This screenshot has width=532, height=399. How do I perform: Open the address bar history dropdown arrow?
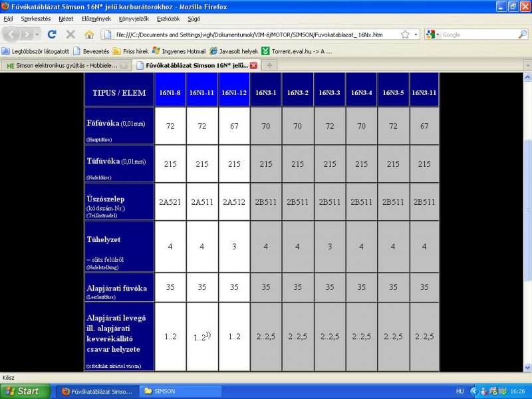(416, 35)
